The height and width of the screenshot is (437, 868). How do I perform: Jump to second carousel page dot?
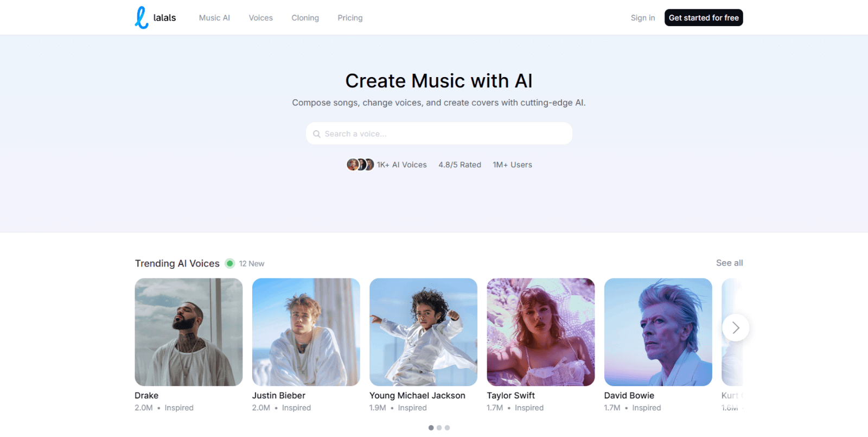439,428
